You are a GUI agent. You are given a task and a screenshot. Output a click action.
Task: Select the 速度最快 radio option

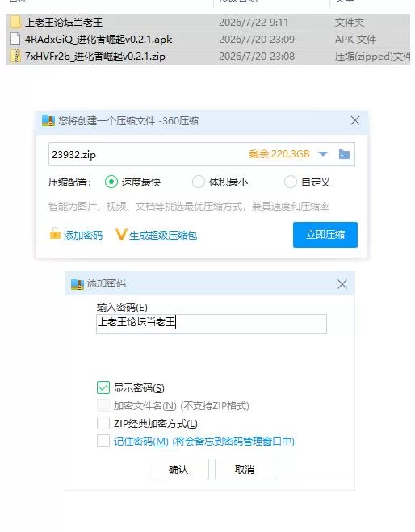pyautogui.click(x=111, y=182)
